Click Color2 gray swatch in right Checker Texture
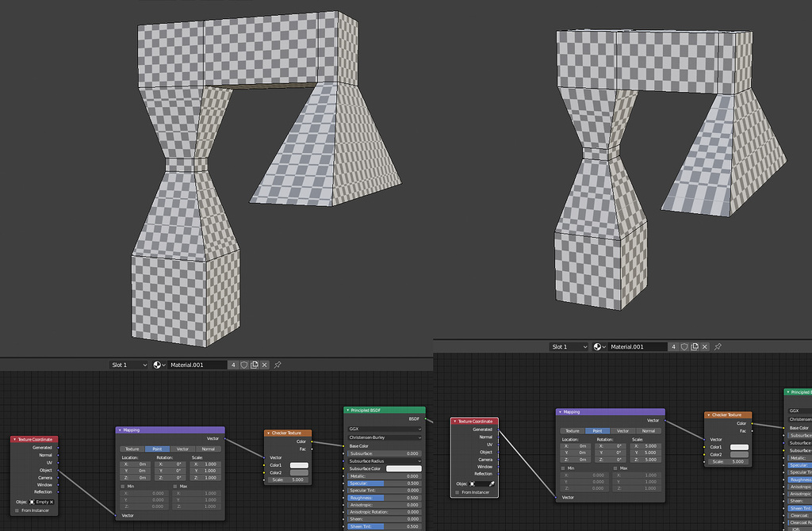Image resolution: width=812 pixels, height=531 pixels. [739, 454]
